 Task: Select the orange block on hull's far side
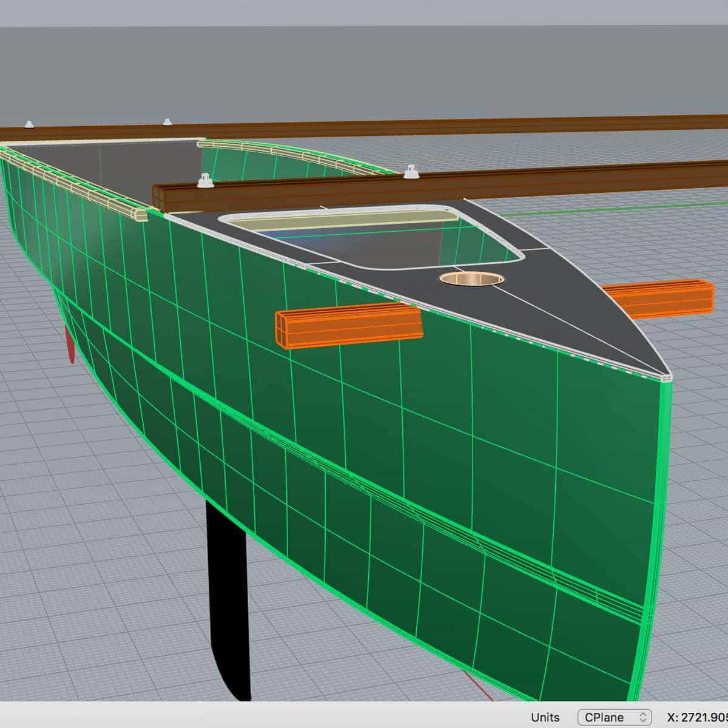(661, 298)
